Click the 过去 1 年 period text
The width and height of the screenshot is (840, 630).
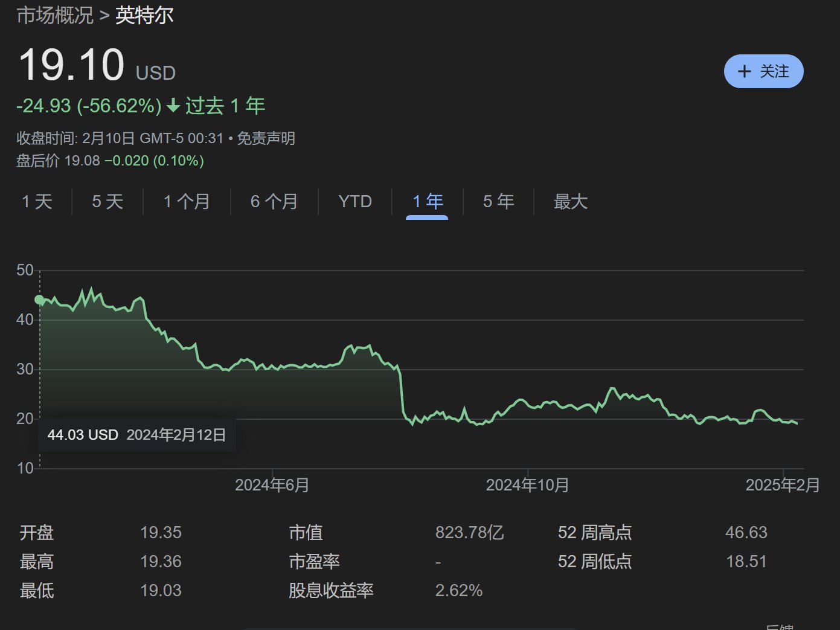click(x=225, y=106)
